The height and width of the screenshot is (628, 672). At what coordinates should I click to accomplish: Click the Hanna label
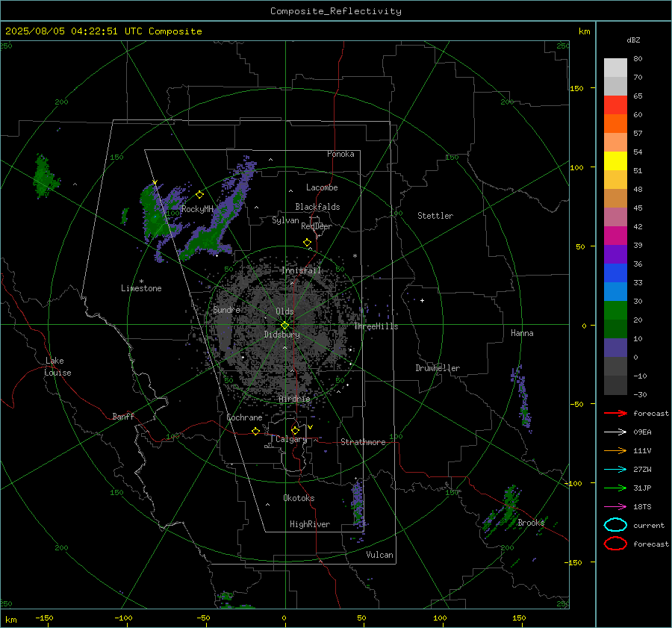coord(522,333)
